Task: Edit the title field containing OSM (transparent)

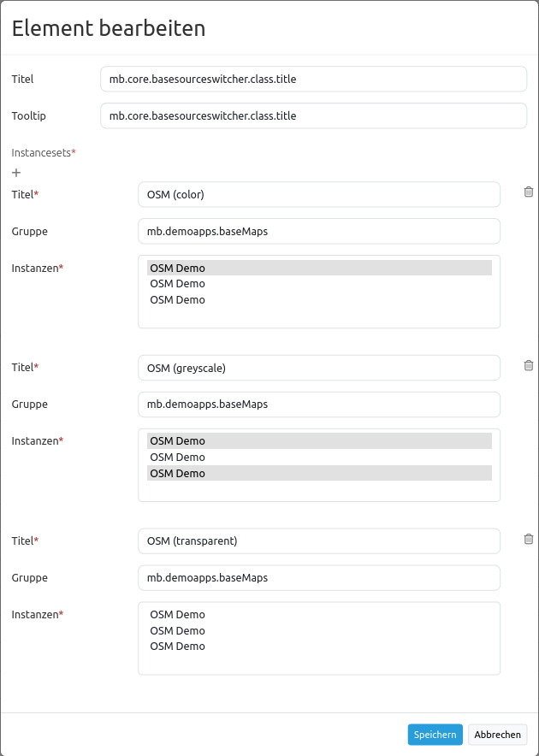Action: tap(318, 540)
